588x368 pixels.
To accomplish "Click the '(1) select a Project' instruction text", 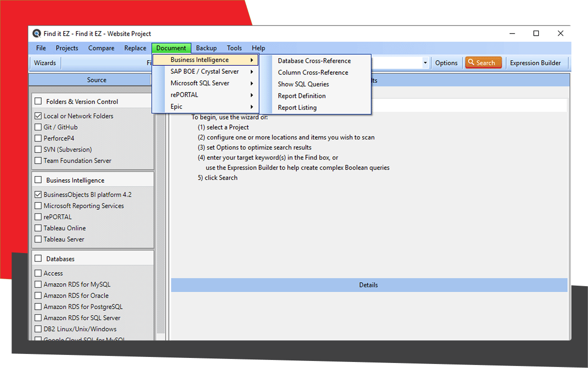I will (223, 127).
